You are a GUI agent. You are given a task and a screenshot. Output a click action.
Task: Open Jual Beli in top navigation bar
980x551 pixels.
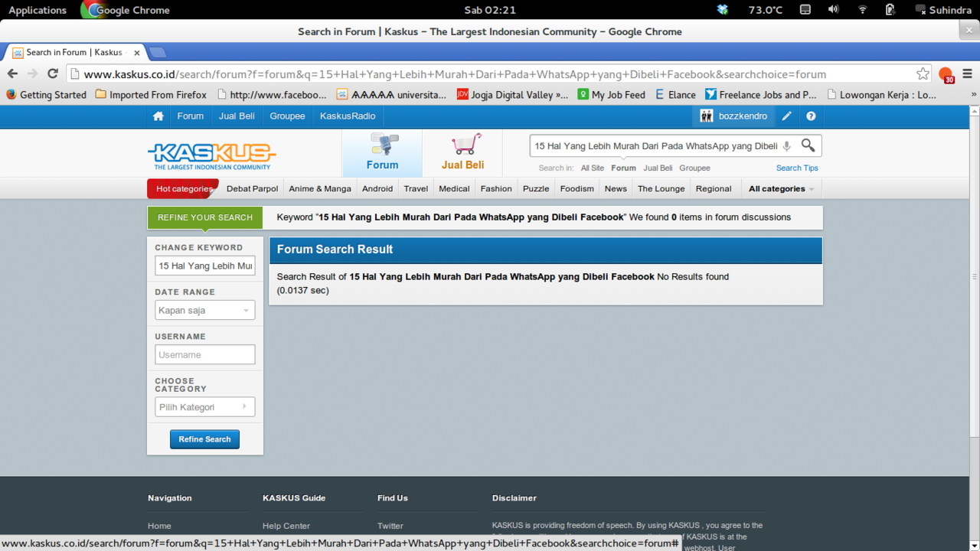[x=237, y=116]
